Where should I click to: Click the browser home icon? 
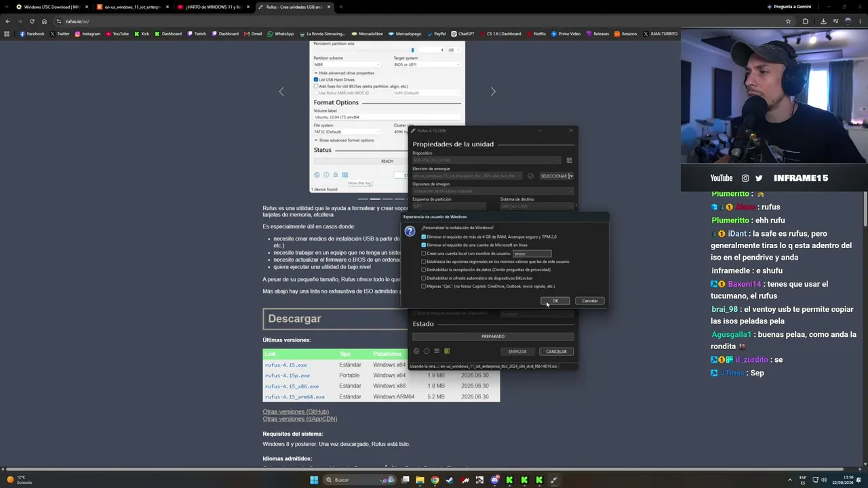[45, 21]
